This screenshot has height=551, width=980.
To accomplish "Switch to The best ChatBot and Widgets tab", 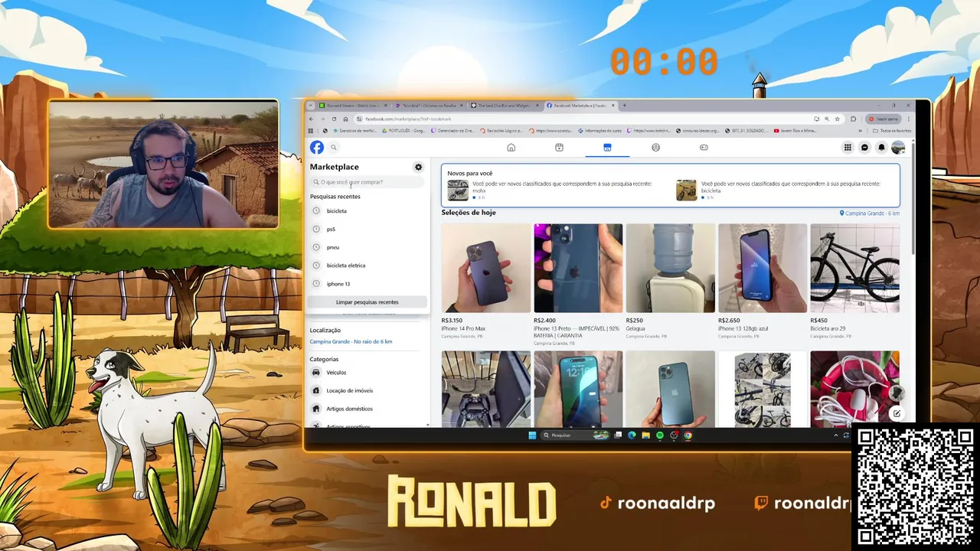I will (x=505, y=106).
